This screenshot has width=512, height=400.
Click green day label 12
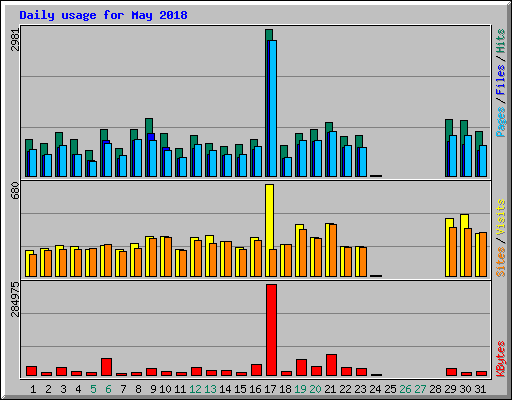click(x=195, y=389)
